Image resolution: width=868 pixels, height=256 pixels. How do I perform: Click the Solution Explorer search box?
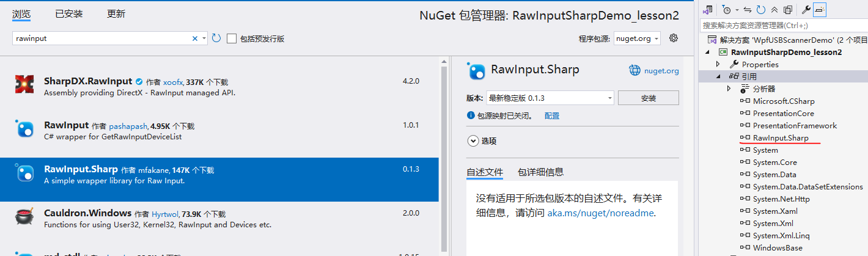coord(784,26)
